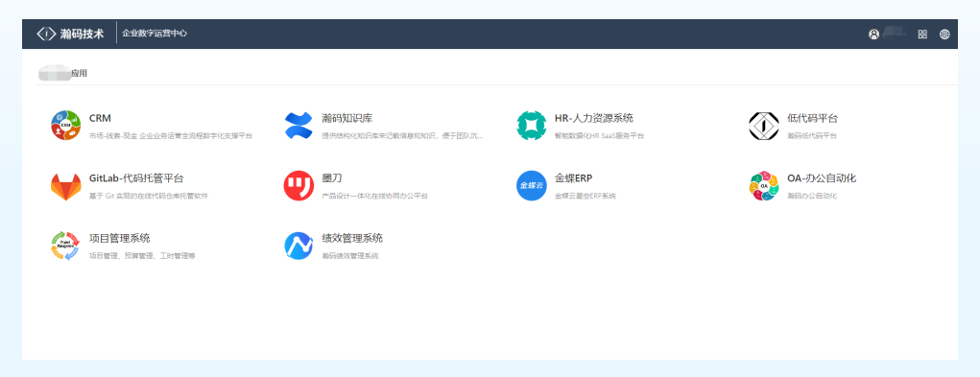Launch OA-办公自动化 from its title
This screenshot has height=377, width=980.
point(822,177)
